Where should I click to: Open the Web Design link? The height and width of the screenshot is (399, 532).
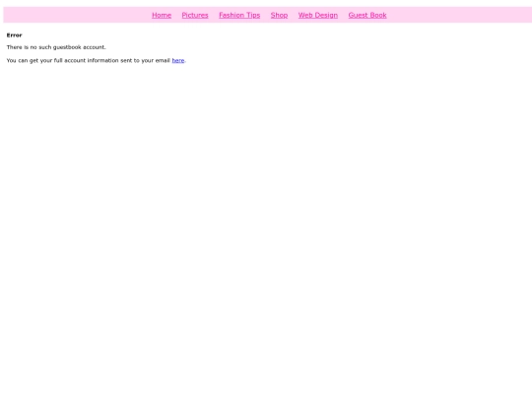[x=318, y=15]
